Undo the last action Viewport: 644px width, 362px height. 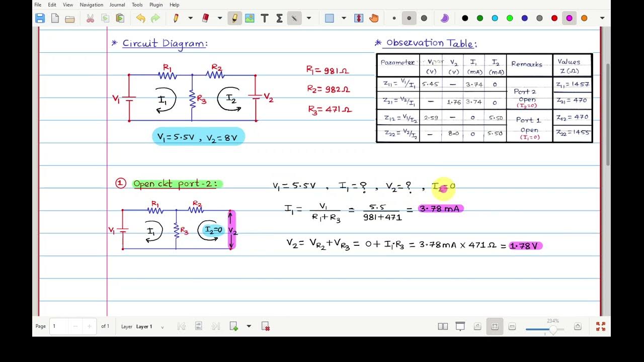[x=140, y=19]
